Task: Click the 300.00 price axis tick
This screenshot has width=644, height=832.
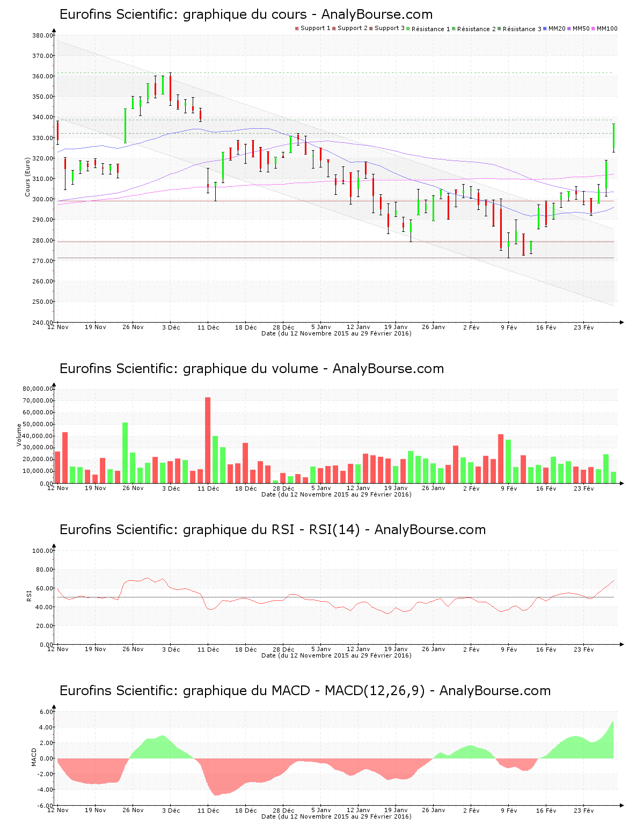Action: [43, 199]
